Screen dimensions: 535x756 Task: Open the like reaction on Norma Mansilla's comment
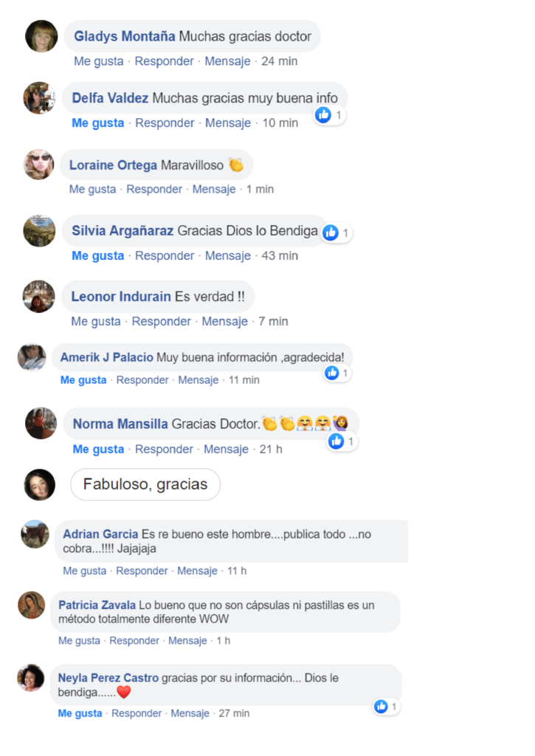(336, 441)
